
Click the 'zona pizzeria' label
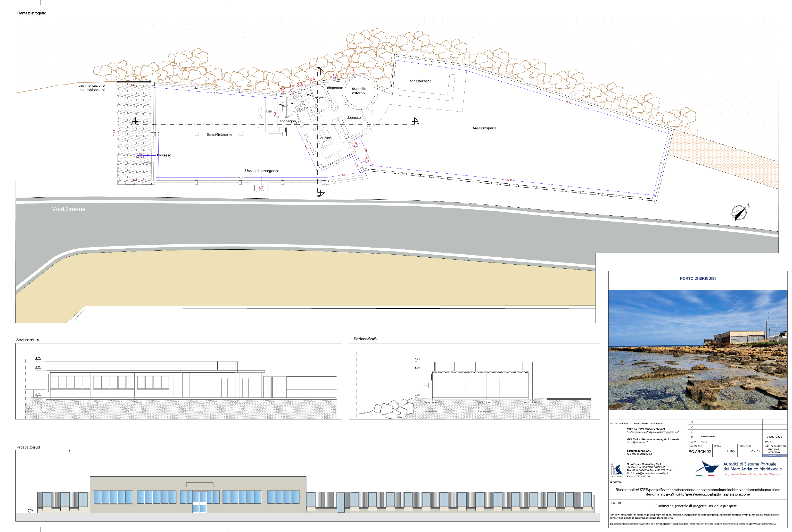420,81
